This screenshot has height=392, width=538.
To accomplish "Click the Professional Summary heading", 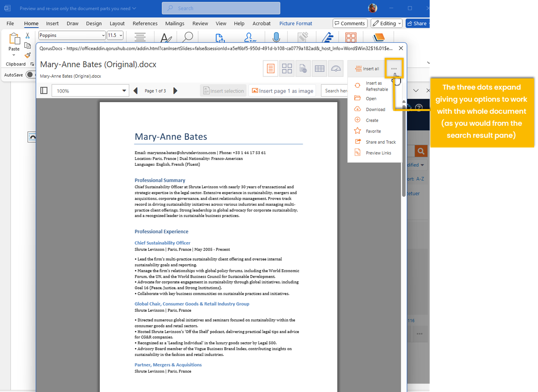I will pyautogui.click(x=160, y=180).
